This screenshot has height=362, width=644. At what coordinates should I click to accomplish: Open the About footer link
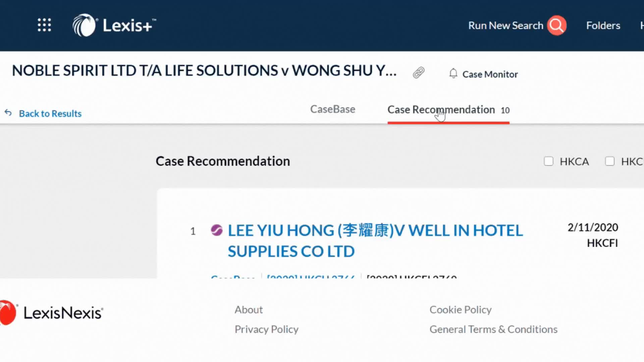coord(249,310)
